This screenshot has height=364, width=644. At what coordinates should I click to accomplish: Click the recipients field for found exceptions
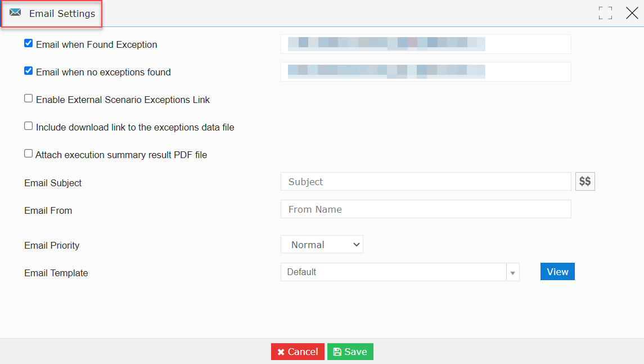pyautogui.click(x=426, y=44)
